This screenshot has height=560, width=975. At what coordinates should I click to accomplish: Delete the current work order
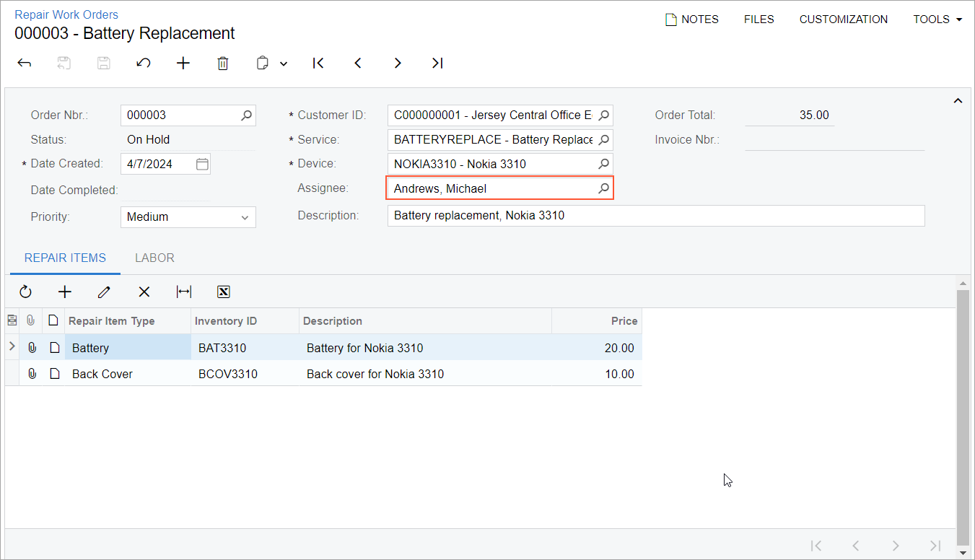[223, 64]
